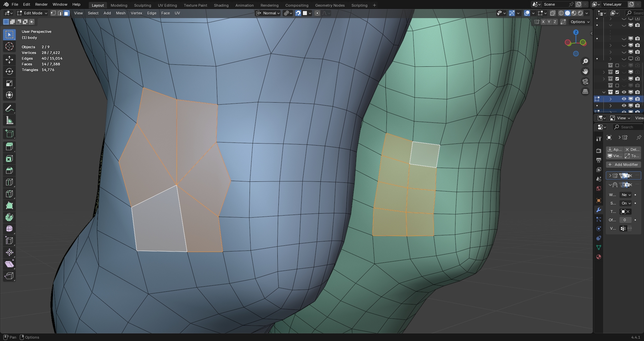Switch to the Sculpting workspace tab
The width and height of the screenshot is (644, 341).
(143, 5)
